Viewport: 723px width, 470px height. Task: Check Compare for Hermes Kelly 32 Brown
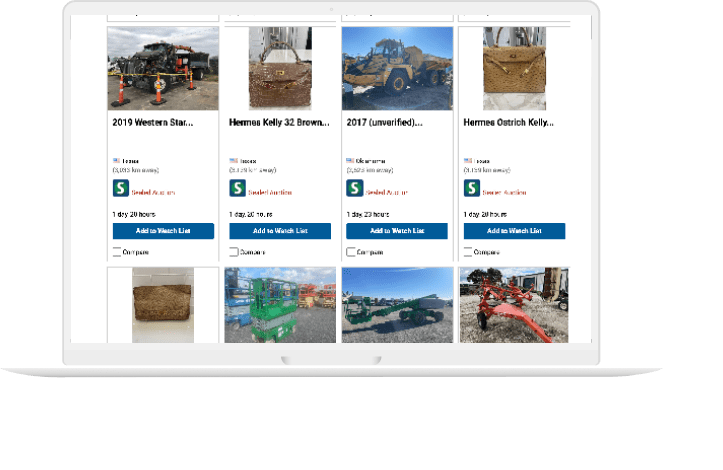pos(234,252)
